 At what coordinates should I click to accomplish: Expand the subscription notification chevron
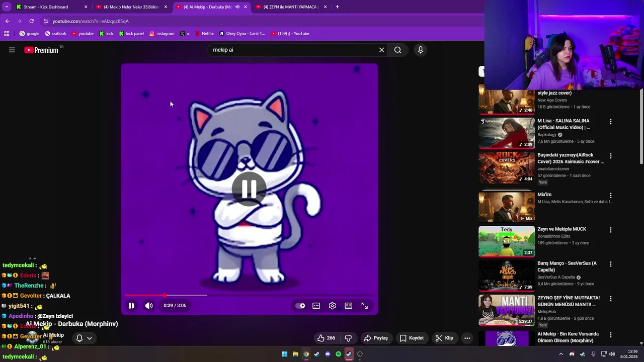coord(90,338)
